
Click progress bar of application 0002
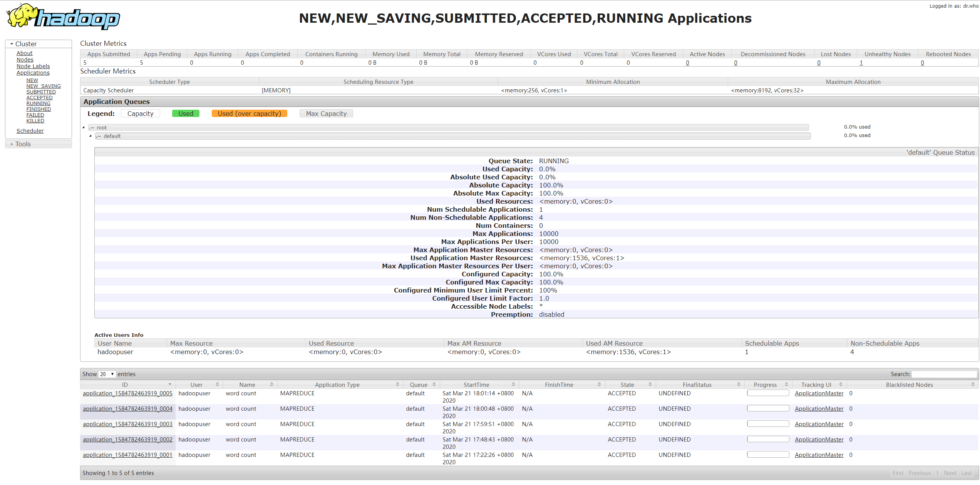click(768, 439)
